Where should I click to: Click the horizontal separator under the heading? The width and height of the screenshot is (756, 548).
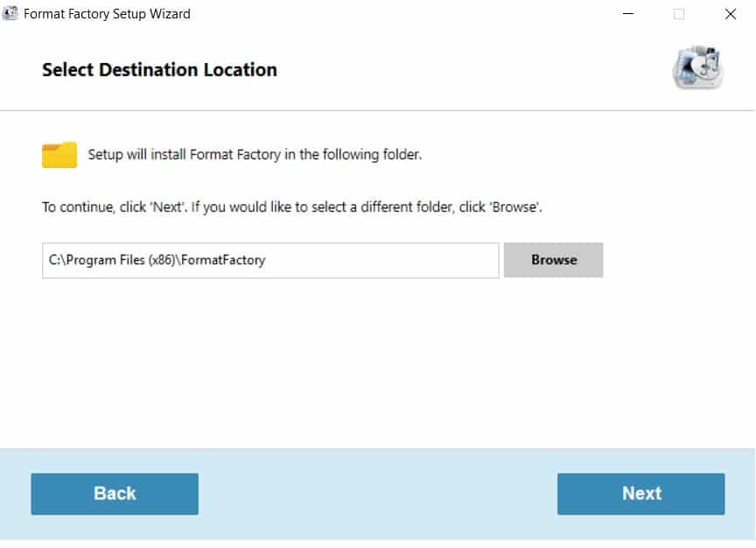[x=377, y=110]
